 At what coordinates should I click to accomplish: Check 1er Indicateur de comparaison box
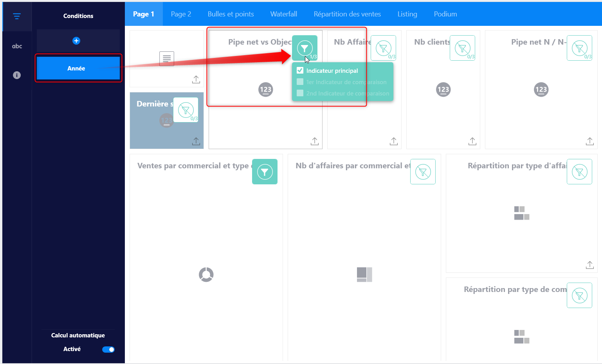point(300,82)
